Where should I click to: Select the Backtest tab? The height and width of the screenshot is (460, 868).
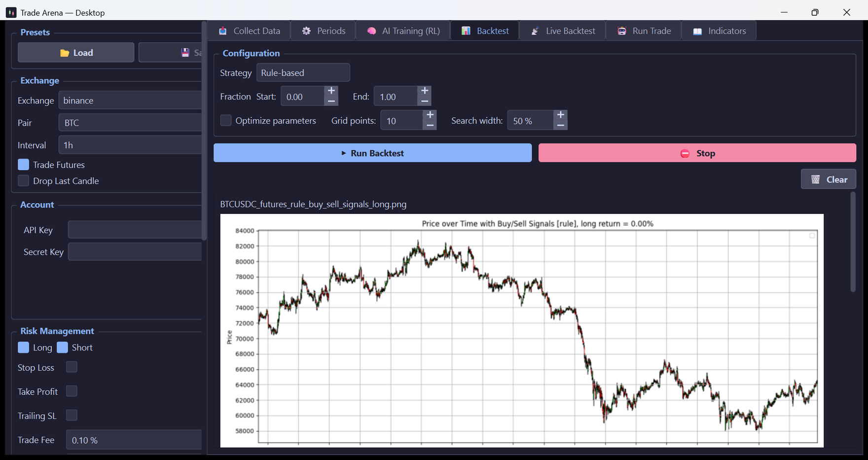click(485, 31)
